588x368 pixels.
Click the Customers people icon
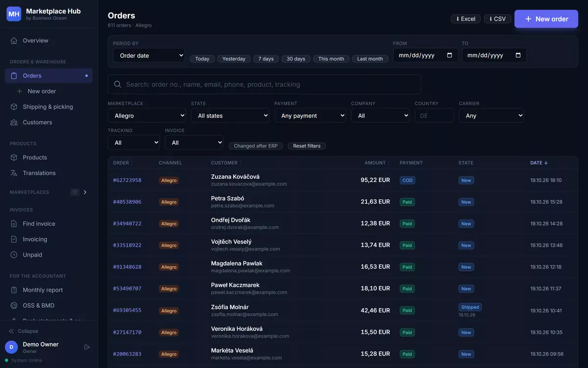[14, 123]
